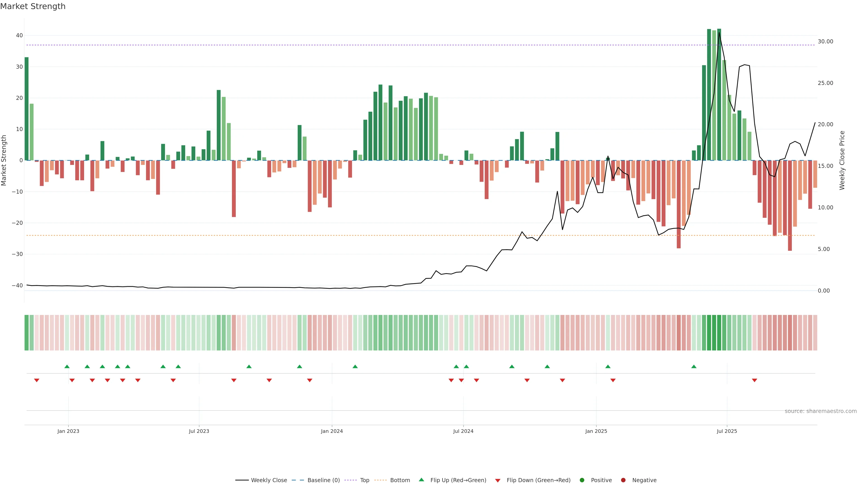Click green Flip Up marker just after Jan 2024

pos(355,366)
